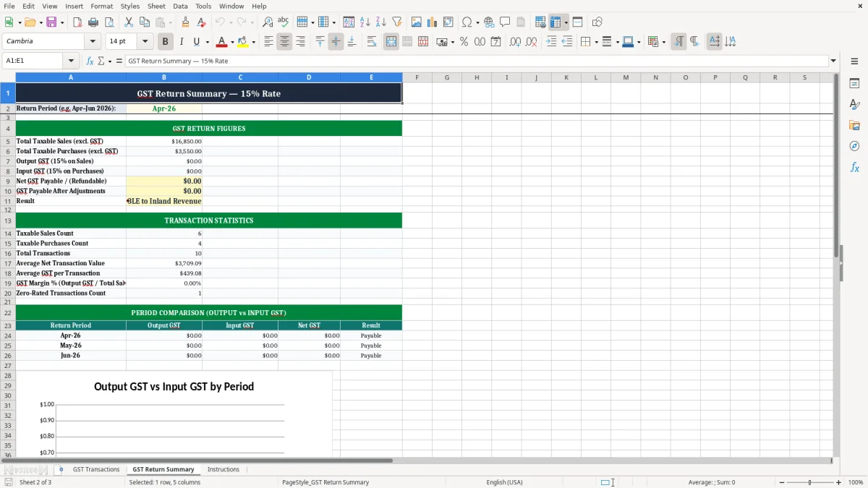The image size is (868, 488).
Task: Toggle Center Horizontally alignment
Action: point(284,42)
